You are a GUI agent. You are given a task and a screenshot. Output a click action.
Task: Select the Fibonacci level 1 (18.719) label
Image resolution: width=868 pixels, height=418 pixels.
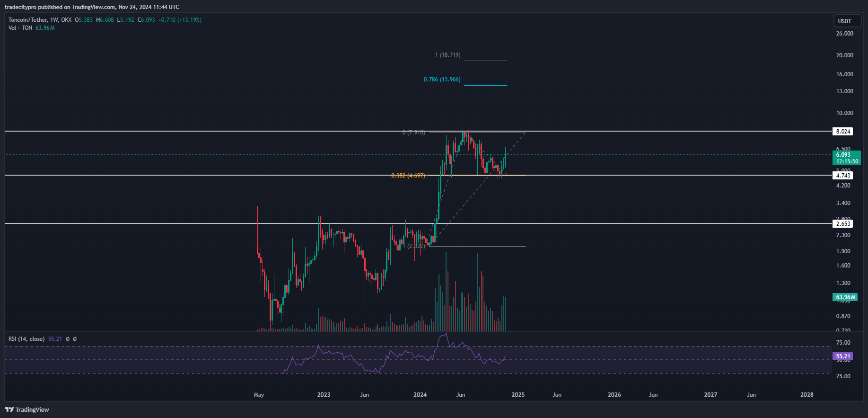click(x=447, y=55)
